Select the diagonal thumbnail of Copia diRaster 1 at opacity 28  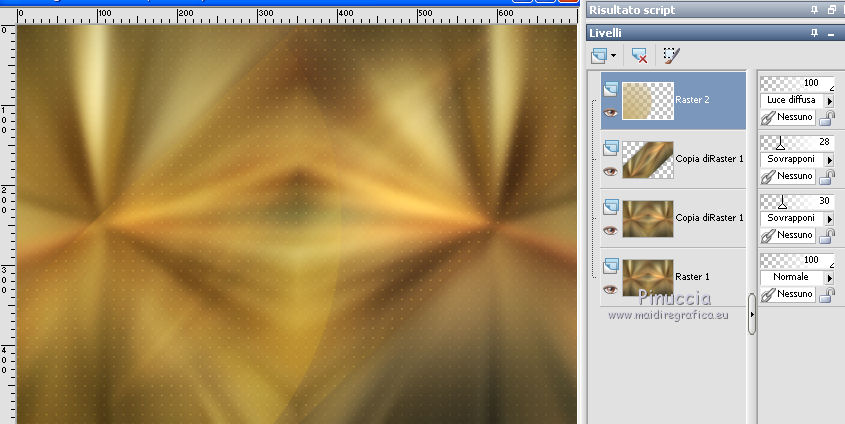[648, 159]
